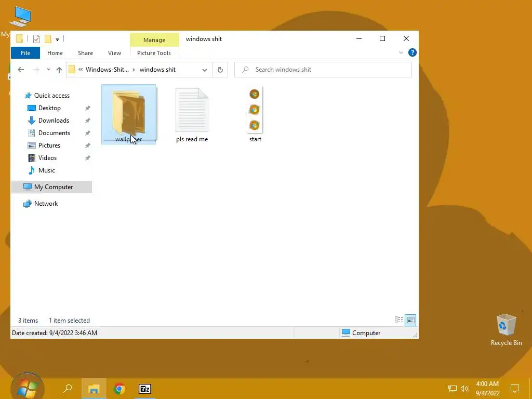The height and width of the screenshot is (399, 532).
Task: Click the Date created status text
Action: click(55, 333)
